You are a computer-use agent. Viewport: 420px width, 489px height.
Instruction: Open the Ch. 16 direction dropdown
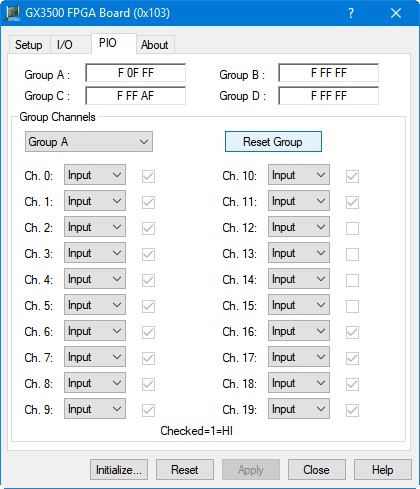tap(299, 330)
